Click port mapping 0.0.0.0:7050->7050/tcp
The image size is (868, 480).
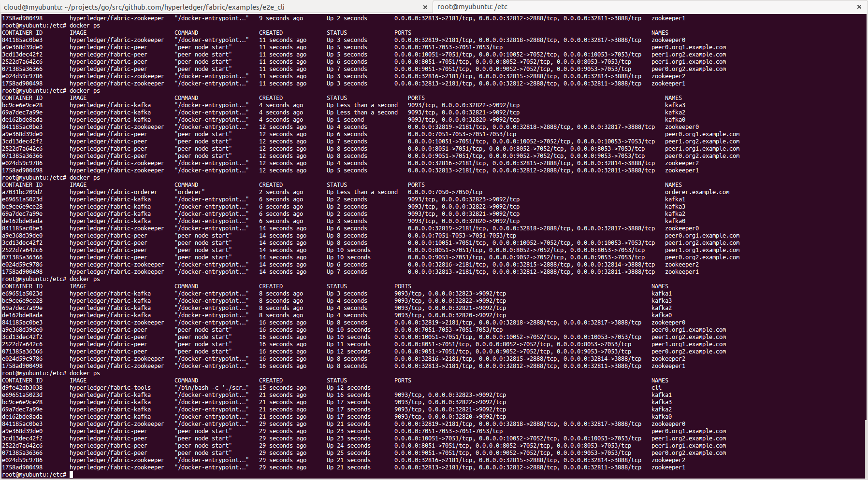tap(445, 192)
